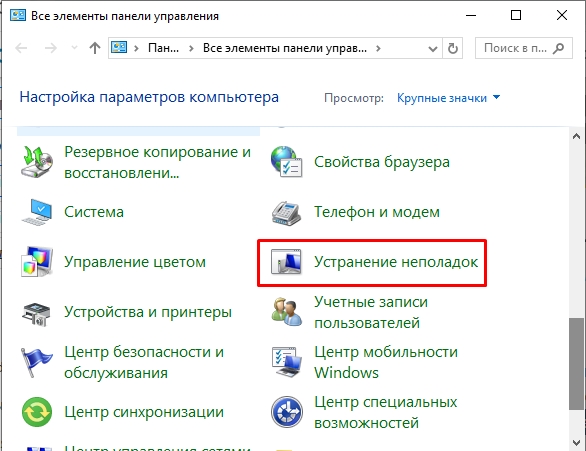
Task: Open Управление цветом link
Action: 135,262
